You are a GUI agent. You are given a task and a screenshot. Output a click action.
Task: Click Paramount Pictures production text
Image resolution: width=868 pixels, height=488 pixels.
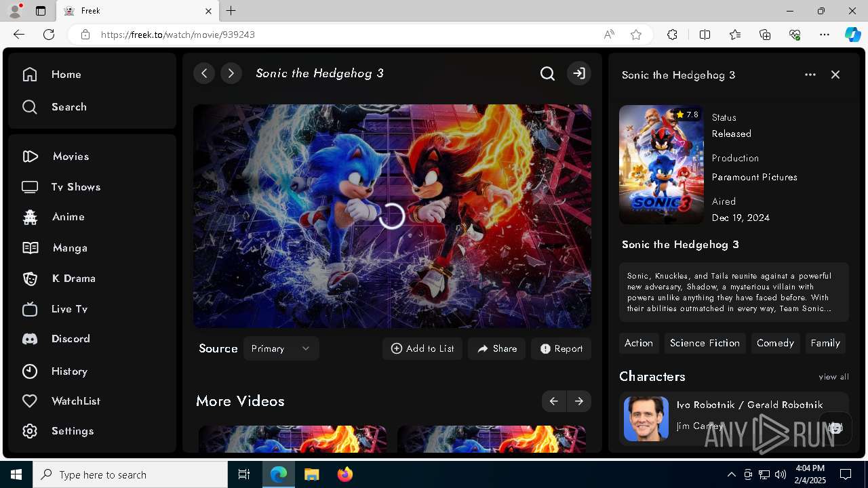pos(754,177)
